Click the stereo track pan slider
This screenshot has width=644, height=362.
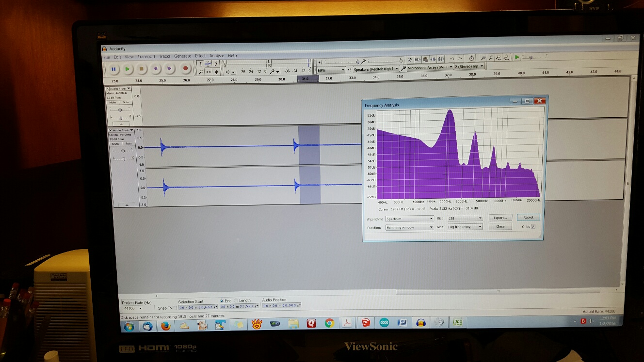tap(123, 159)
